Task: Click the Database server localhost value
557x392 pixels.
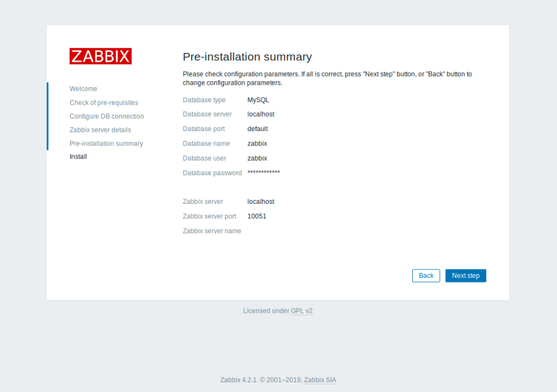Action: click(x=261, y=114)
